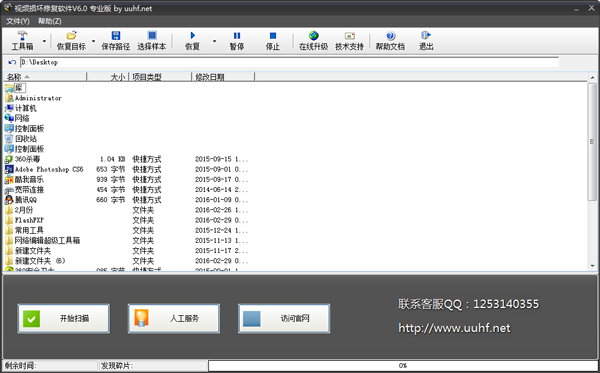
Task: Stop the process with 停止 icon
Action: (x=273, y=36)
